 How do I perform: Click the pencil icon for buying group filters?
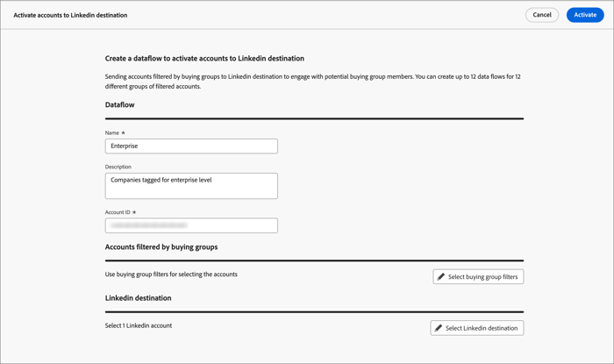click(441, 276)
